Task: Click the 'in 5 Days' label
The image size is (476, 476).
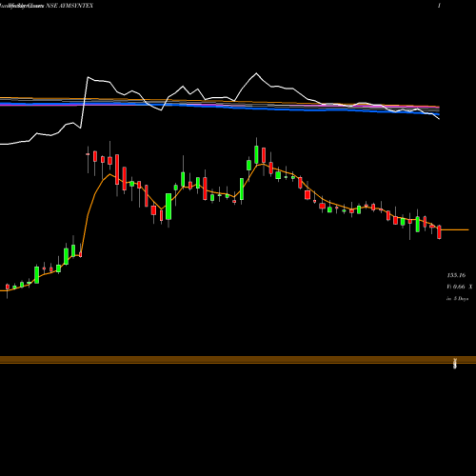Action: (x=457, y=299)
